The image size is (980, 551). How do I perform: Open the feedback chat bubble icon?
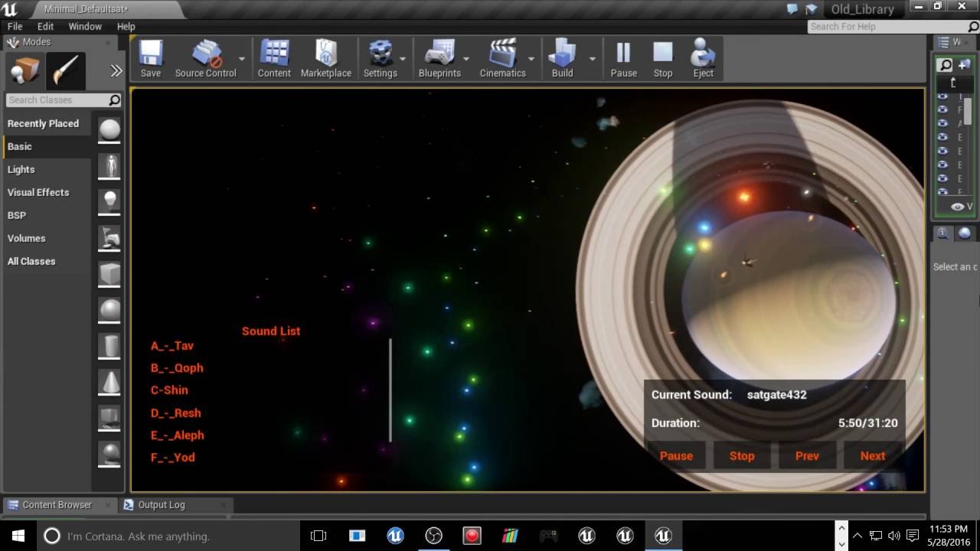click(x=792, y=9)
